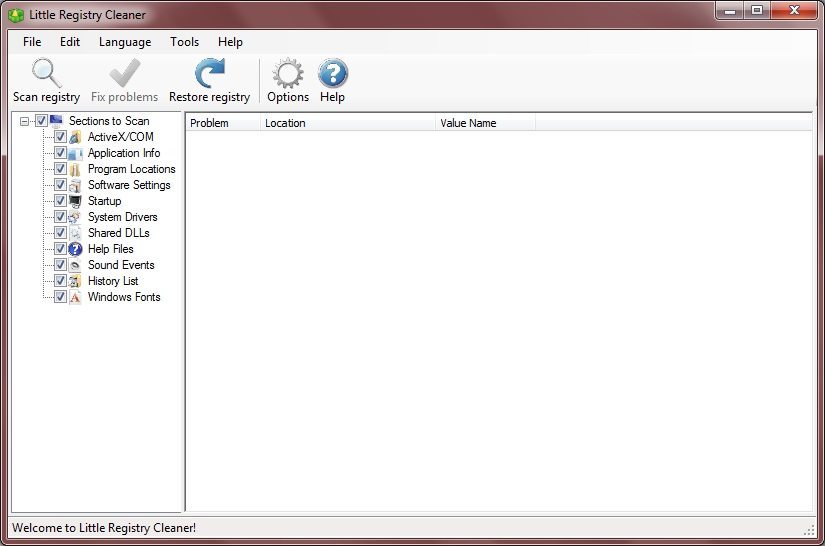Minimize the Little Registry Cleaner window
The height and width of the screenshot is (546, 825).
pyautogui.click(x=730, y=11)
